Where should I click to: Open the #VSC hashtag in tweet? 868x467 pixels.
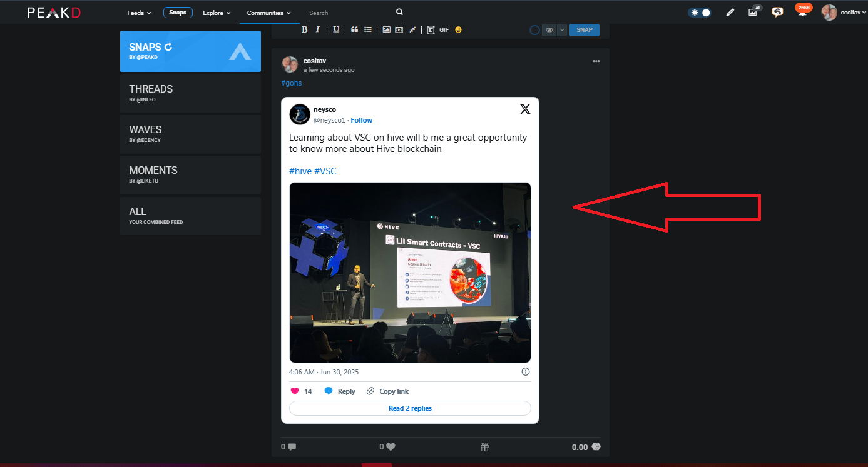pyautogui.click(x=325, y=171)
